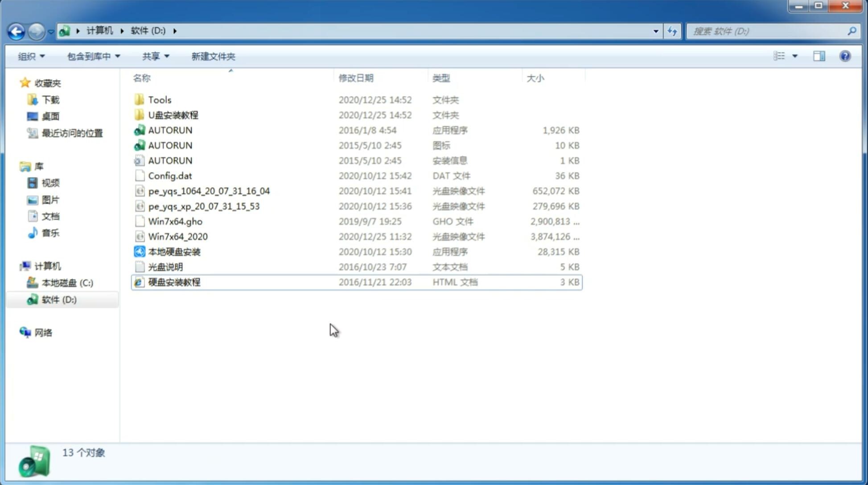Click the 包含到库中 dropdown menu
868x485 pixels.
coord(92,56)
